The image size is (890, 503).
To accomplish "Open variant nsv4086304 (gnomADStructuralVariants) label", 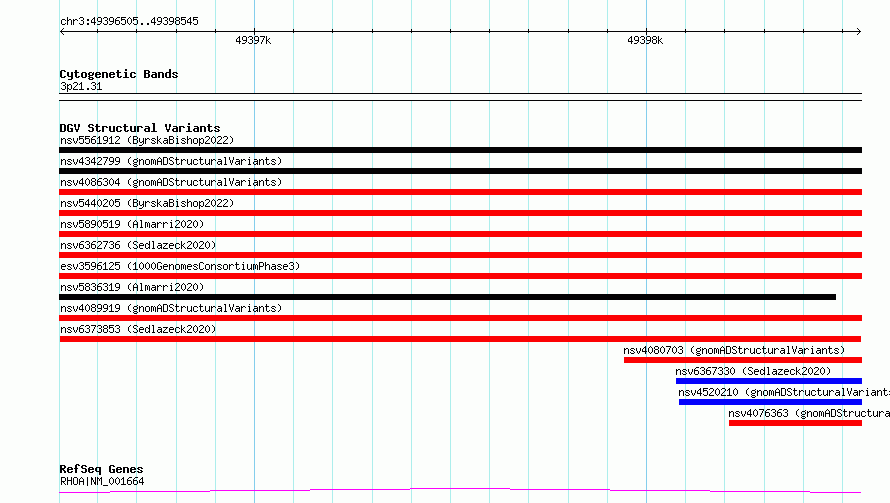I will pos(171,182).
